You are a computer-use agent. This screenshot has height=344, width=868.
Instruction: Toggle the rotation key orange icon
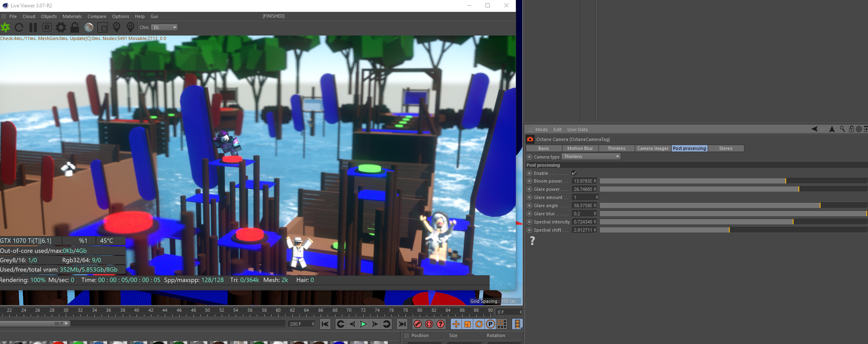479,324
